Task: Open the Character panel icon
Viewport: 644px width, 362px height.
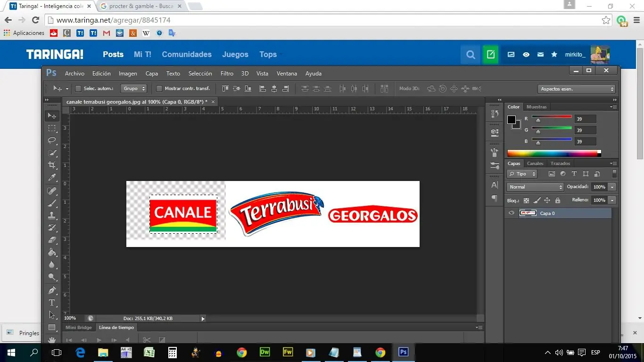Action: [495, 185]
